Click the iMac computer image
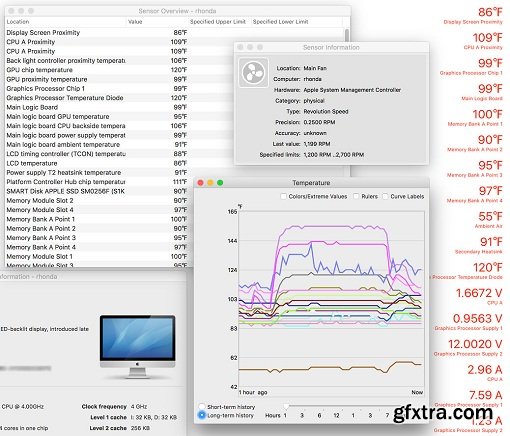The width and height of the screenshot is (510, 436). point(137,346)
